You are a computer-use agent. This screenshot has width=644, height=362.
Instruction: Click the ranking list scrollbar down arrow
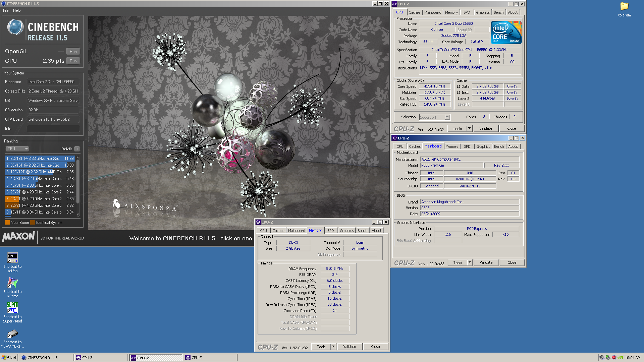[78, 215]
